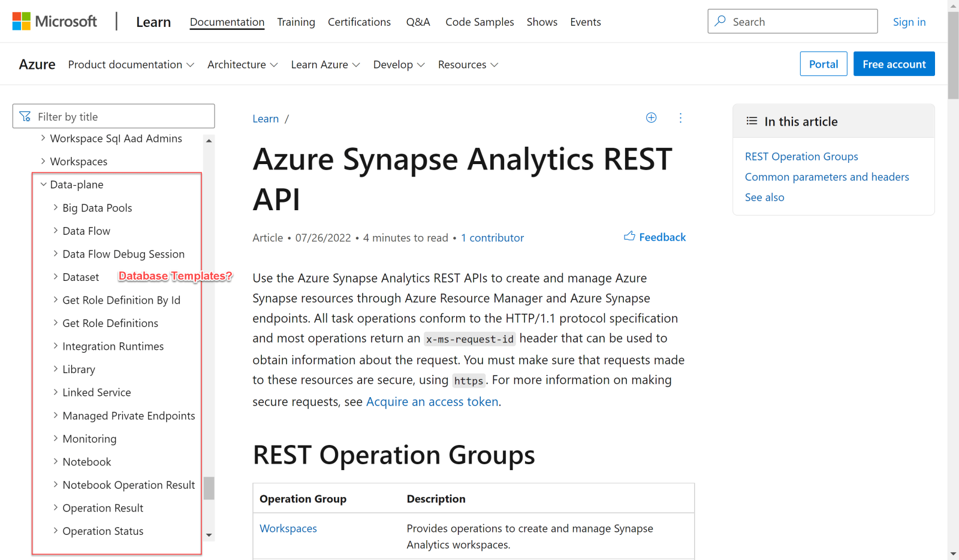
Task: Click the page vertical scrollbar thumb
Action: pyautogui.click(x=953, y=55)
